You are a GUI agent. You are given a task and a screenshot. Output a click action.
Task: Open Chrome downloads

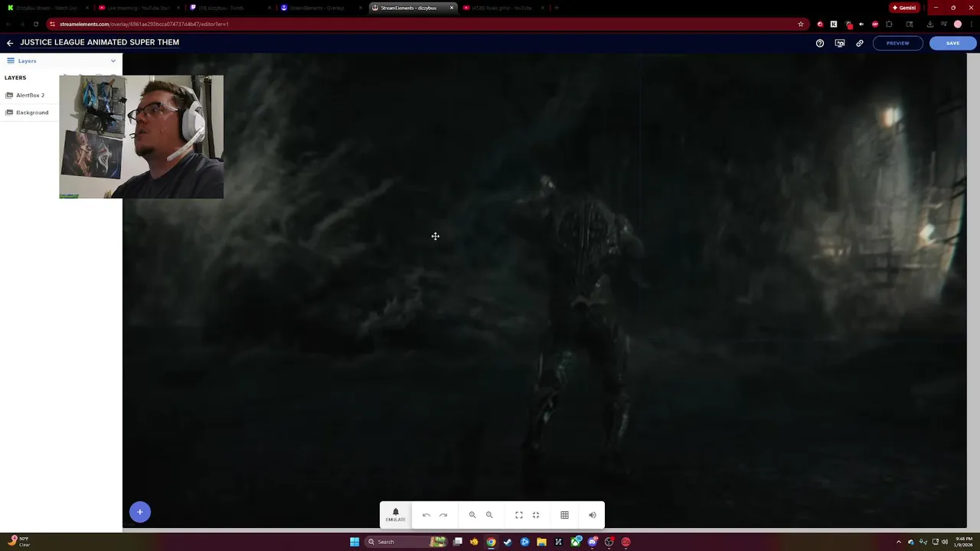[x=930, y=24]
